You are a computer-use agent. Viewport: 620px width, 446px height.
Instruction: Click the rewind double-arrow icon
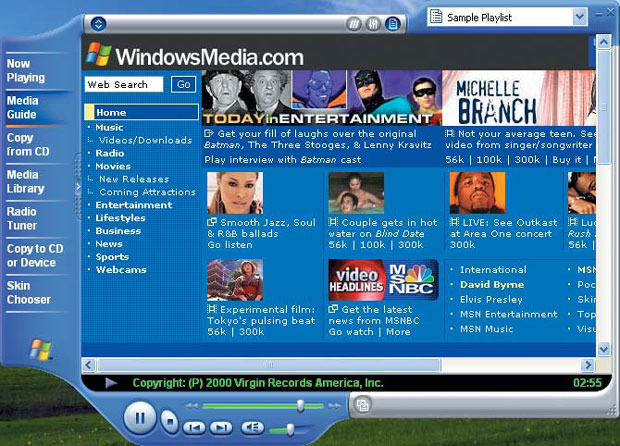192,406
